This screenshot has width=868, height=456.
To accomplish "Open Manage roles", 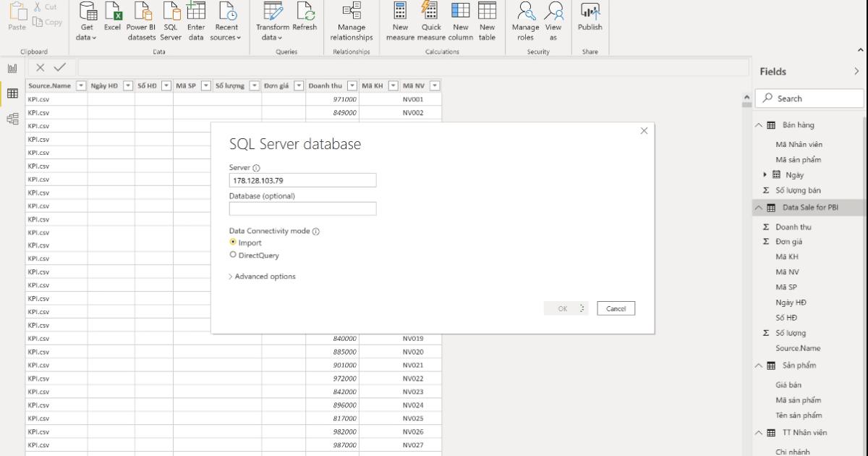I will pyautogui.click(x=525, y=13).
